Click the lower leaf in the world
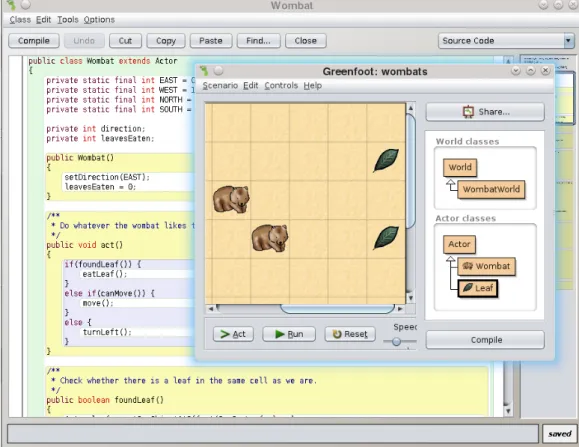Image resolution: width=579 pixels, height=447 pixels. point(386,238)
